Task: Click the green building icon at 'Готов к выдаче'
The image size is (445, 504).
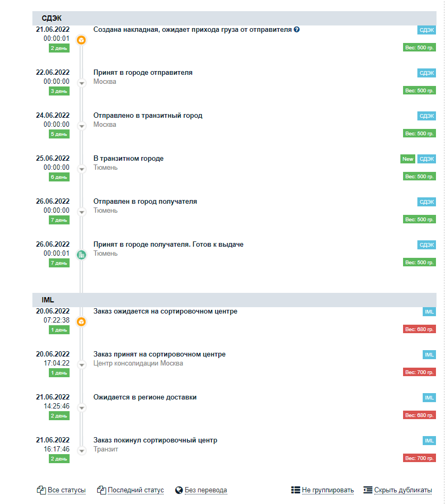Action: click(81, 255)
